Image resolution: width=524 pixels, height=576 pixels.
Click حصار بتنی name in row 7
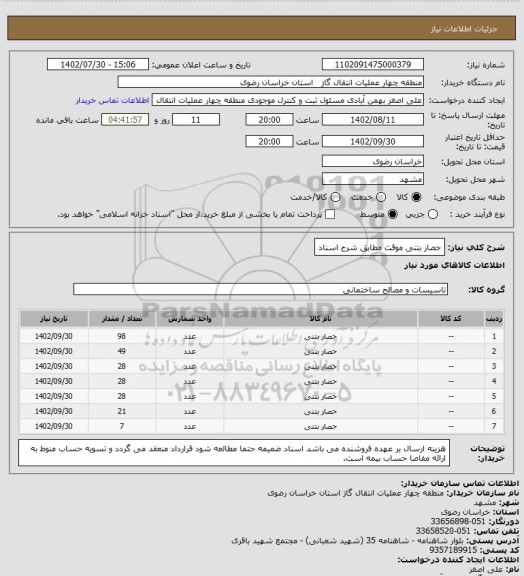pos(320,426)
